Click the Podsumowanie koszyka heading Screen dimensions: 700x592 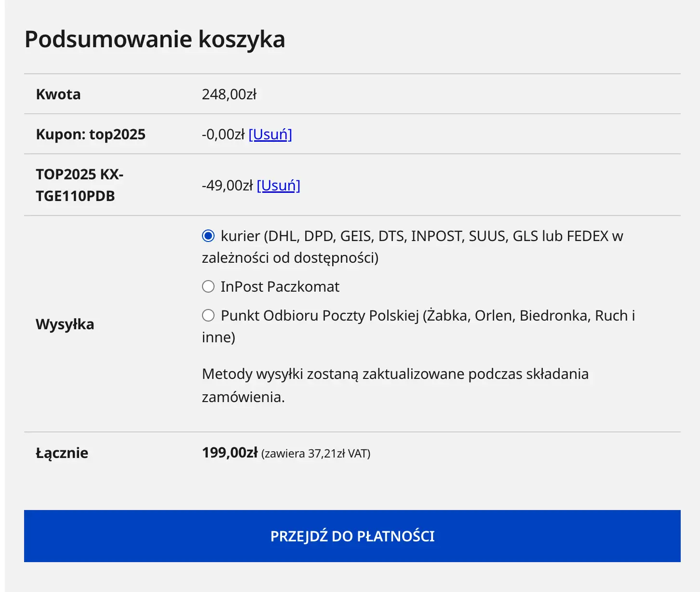point(155,39)
